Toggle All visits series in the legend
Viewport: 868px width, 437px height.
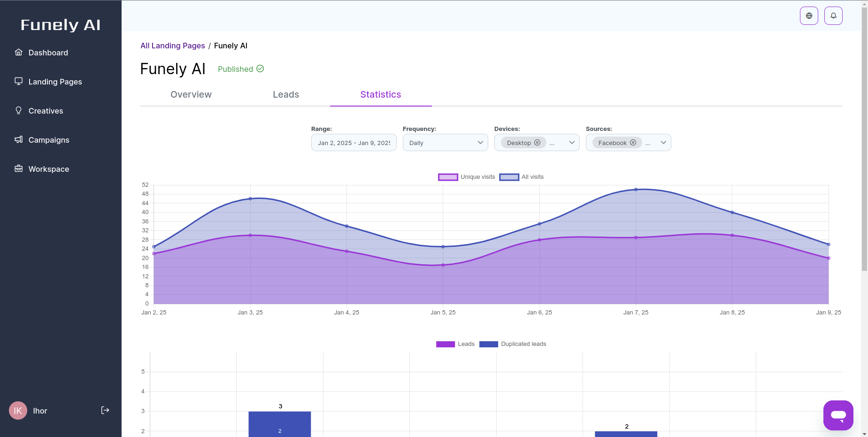click(x=521, y=177)
